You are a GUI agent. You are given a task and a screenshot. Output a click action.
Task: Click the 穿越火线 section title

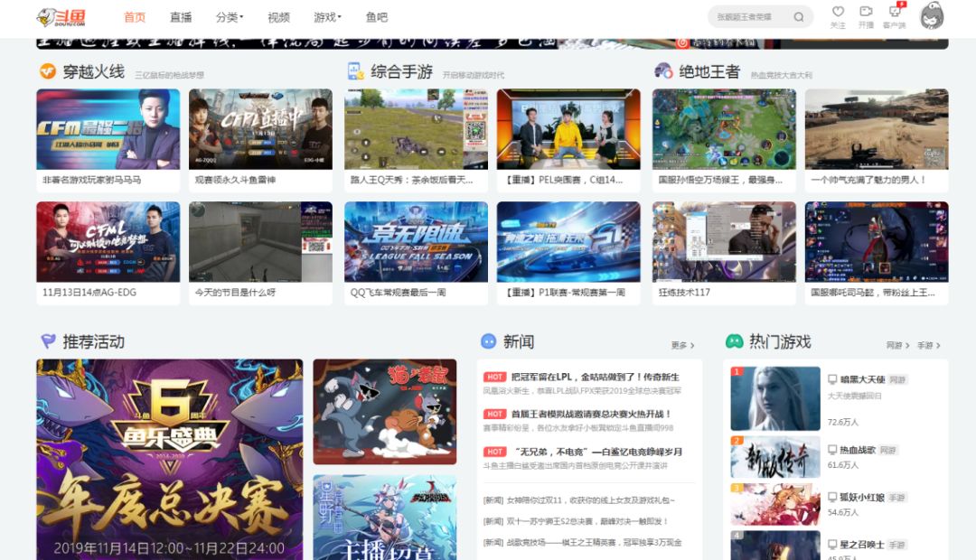[x=94, y=71]
